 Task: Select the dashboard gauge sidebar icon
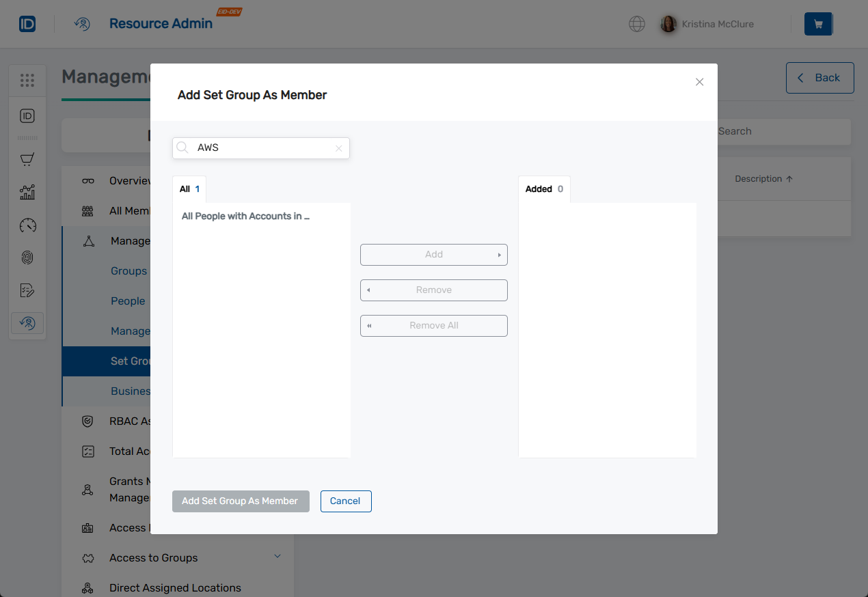[27, 225]
